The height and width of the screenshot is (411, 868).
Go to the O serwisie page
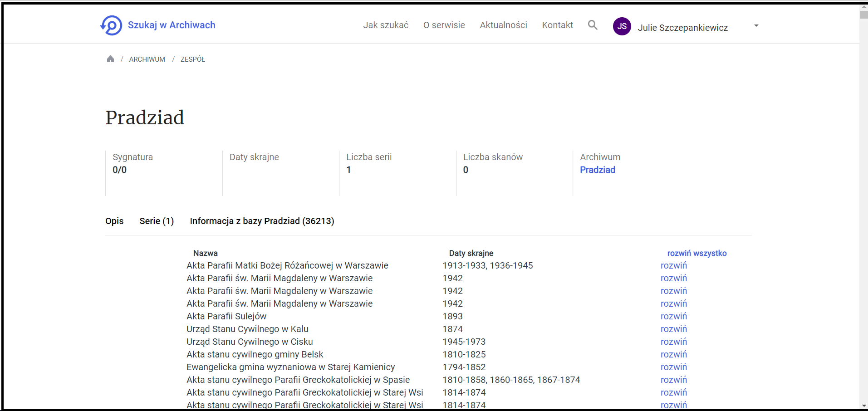point(444,25)
